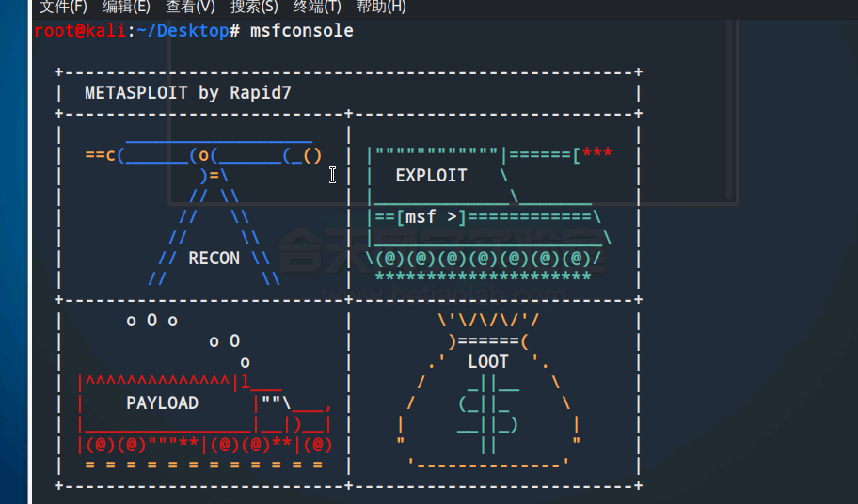Click the msfconsole command text

point(301,31)
